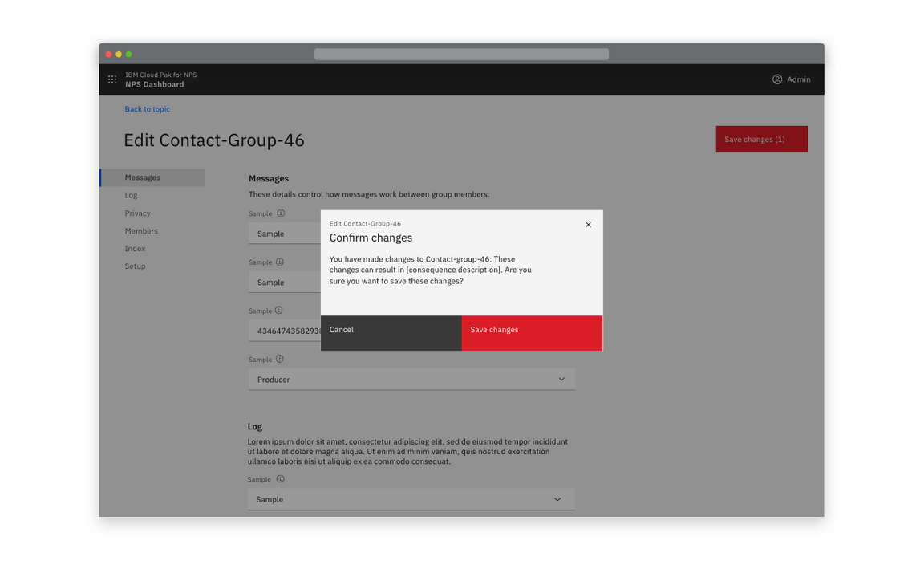This screenshot has height=561, width=924.
Task: Click the info icon beside the Producer field label
Action: [x=280, y=359]
